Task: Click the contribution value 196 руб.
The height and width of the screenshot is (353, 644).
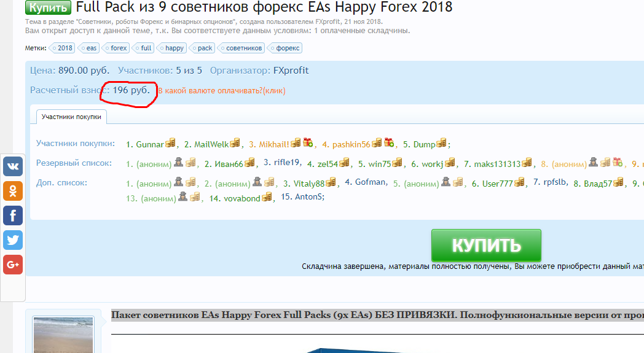Action: click(132, 90)
